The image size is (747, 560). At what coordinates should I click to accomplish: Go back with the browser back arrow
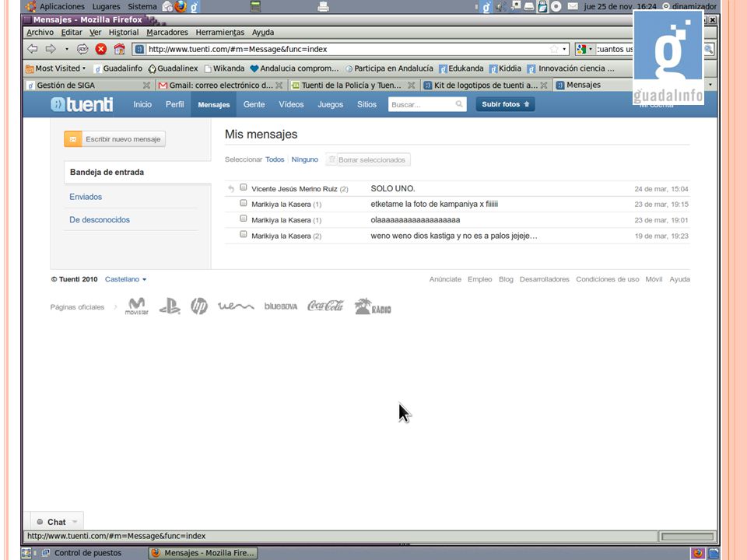point(33,49)
